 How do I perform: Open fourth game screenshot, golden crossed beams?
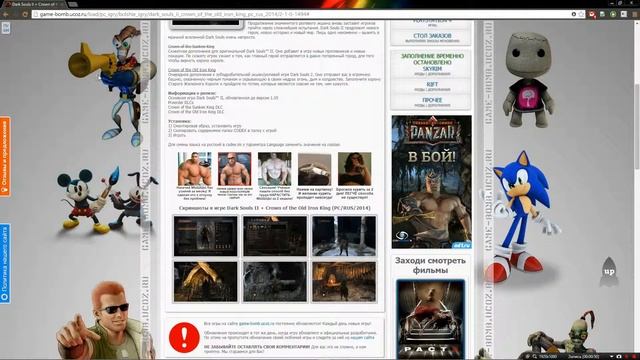point(205,282)
